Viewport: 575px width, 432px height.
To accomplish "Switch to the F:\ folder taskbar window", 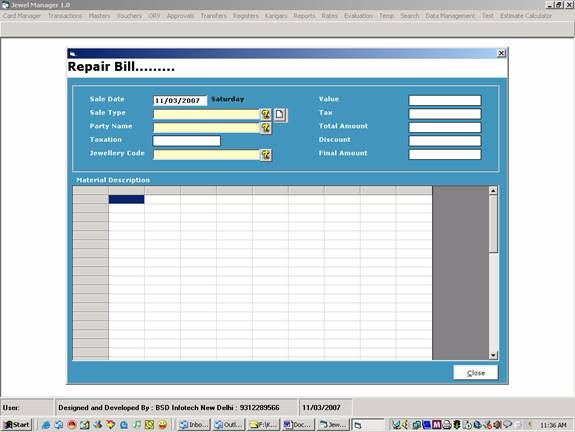I will coord(263,425).
